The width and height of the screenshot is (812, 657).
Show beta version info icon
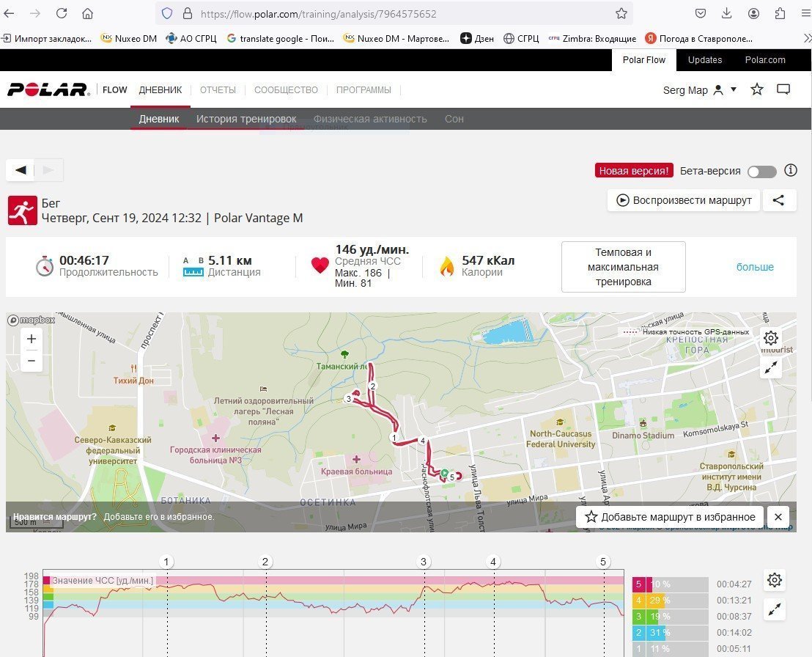tap(790, 170)
